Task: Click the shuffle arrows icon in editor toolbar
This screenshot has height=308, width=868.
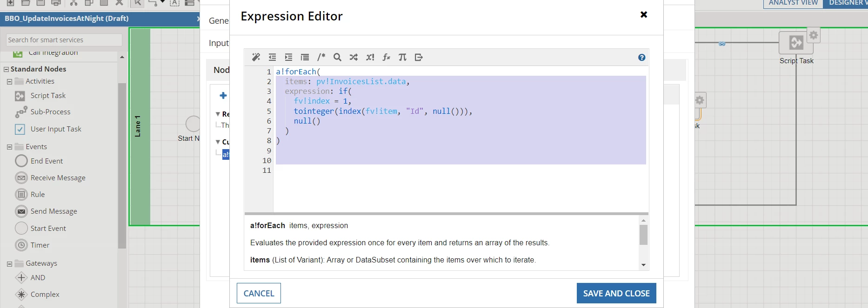Action: click(x=354, y=57)
